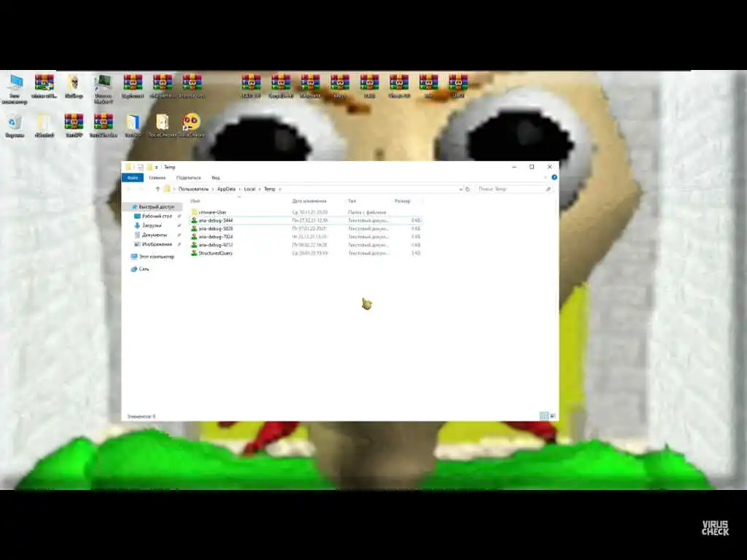Open the Поделиться ribbon tab
This screenshot has width=747, height=560.
[x=189, y=178]
